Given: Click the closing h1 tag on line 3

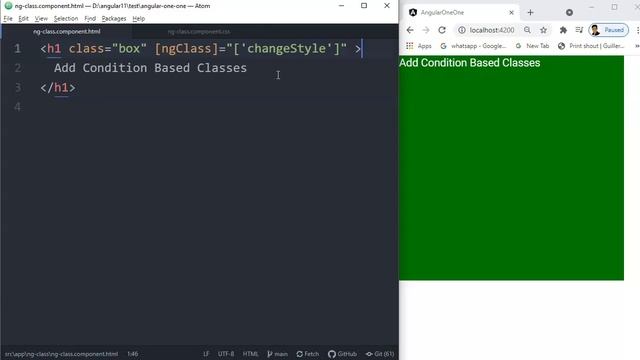Looking at the screenshot, I should tap(58, 87).
